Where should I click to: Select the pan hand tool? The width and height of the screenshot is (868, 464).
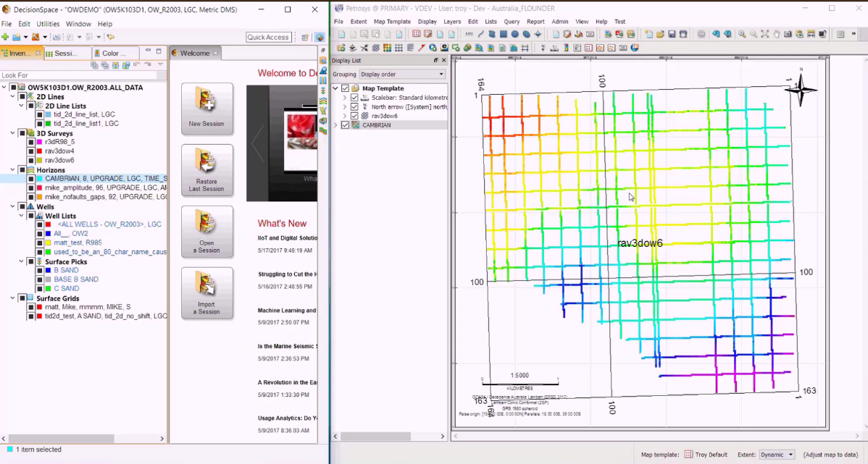click(777, 34)
